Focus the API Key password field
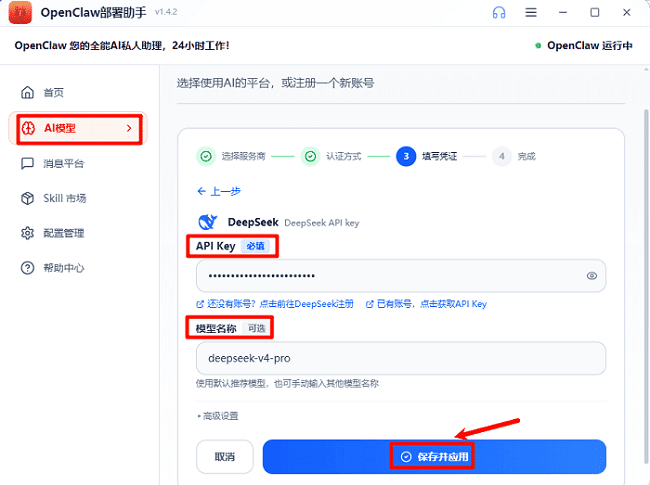This screenshot has height=485, width=650. pyautogui.click(x=401, y=276)
